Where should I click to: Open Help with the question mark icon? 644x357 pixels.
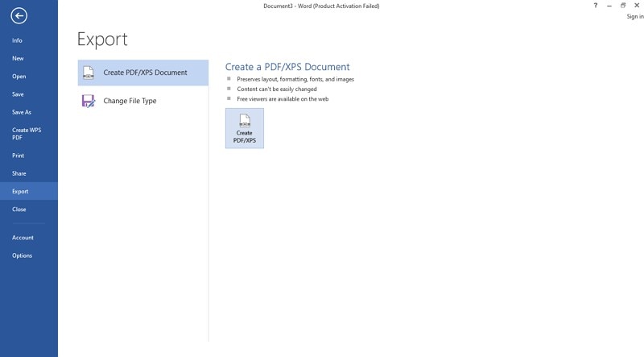(595, 6)
